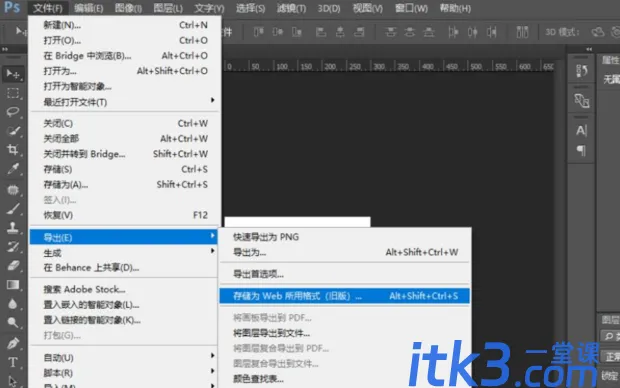Viewport: 620px width, 388px height.
Task: Select the Quick Selection tool
Action: [x=13, y=131]
